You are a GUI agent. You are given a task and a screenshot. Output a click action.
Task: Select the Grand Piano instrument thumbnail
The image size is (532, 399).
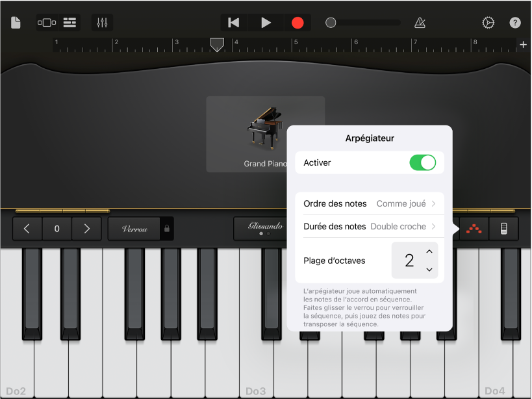[265, 134]
